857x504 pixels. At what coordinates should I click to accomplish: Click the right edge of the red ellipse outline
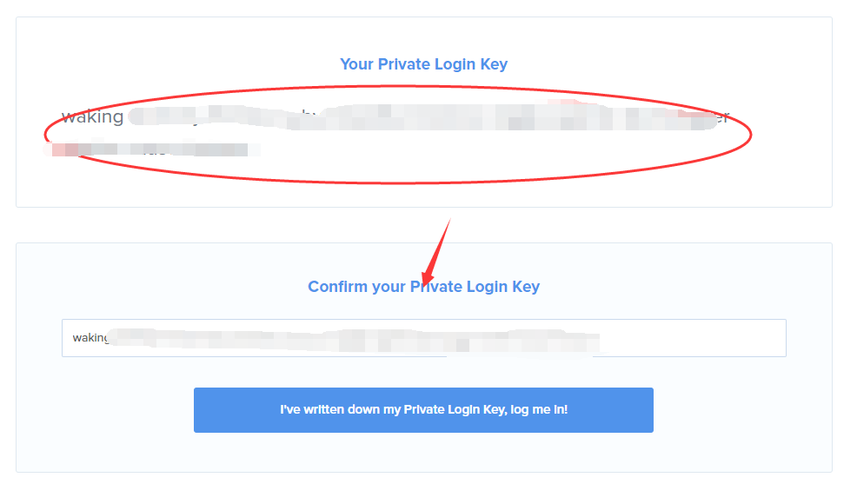[x=751, y=133]
